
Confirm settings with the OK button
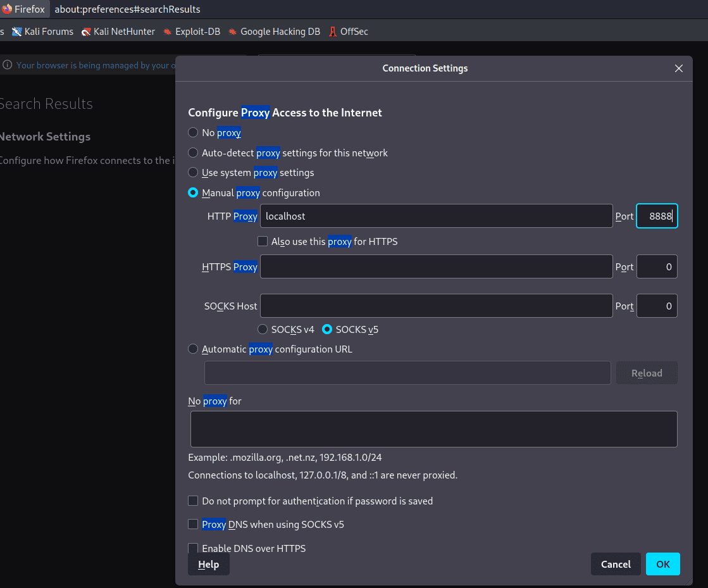click(663, 564)
